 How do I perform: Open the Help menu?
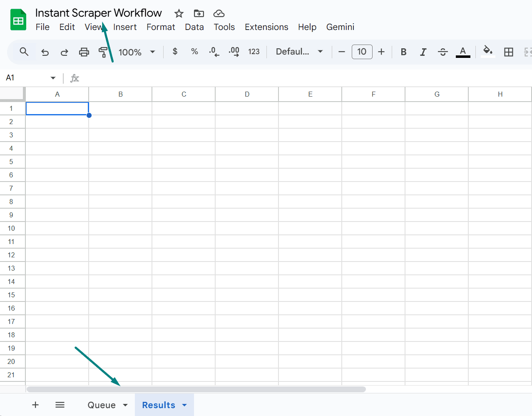pos(307,27)
